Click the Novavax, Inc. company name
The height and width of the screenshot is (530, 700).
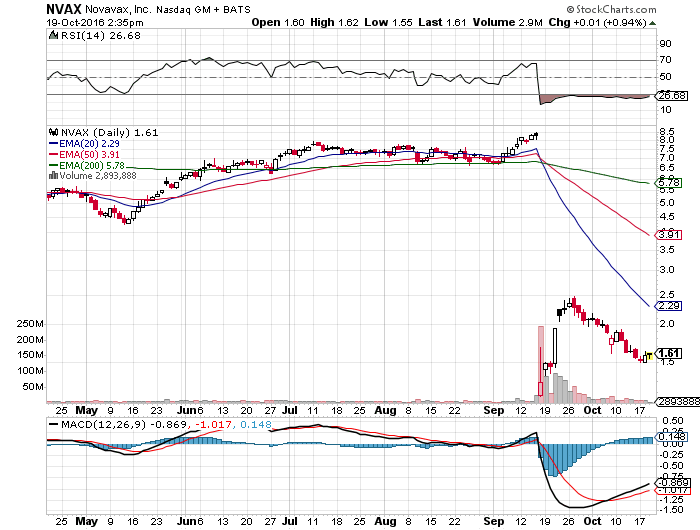(x=117, y=9)
